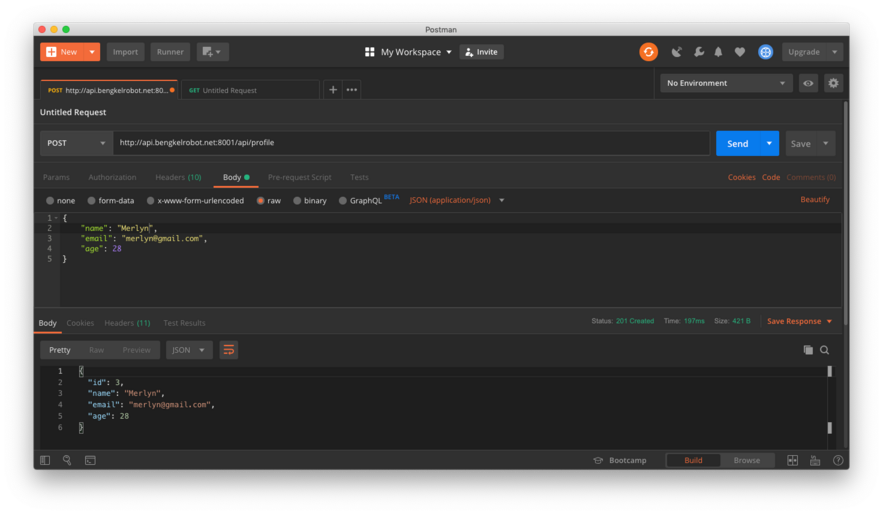Copy response using the copy icon
The image size is (883, 514).
coord(808,350)
